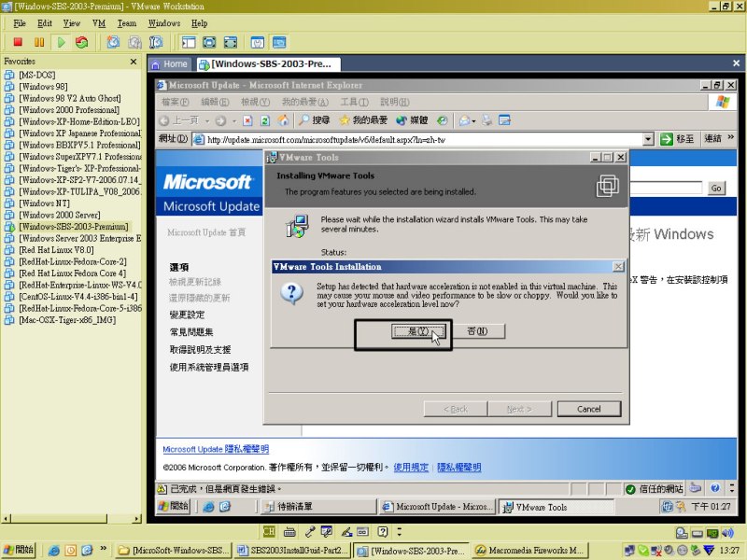Click the Full Screen toolbar icon
747x560 pixels.
point(209,42)
